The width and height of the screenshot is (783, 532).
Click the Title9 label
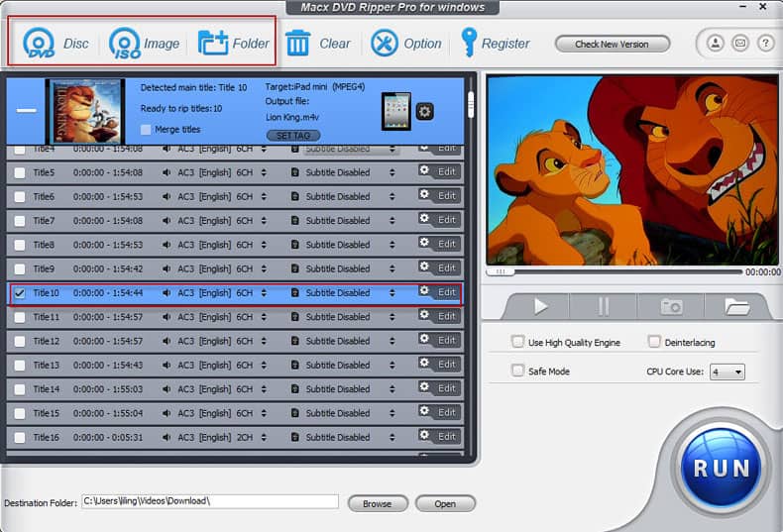[x=44, y=268]
